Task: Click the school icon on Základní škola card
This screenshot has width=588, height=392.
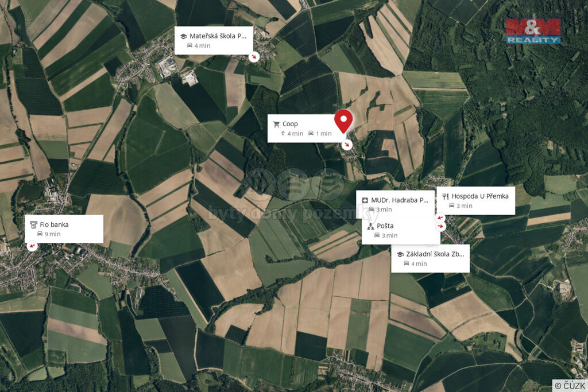Action: (400, 254)
